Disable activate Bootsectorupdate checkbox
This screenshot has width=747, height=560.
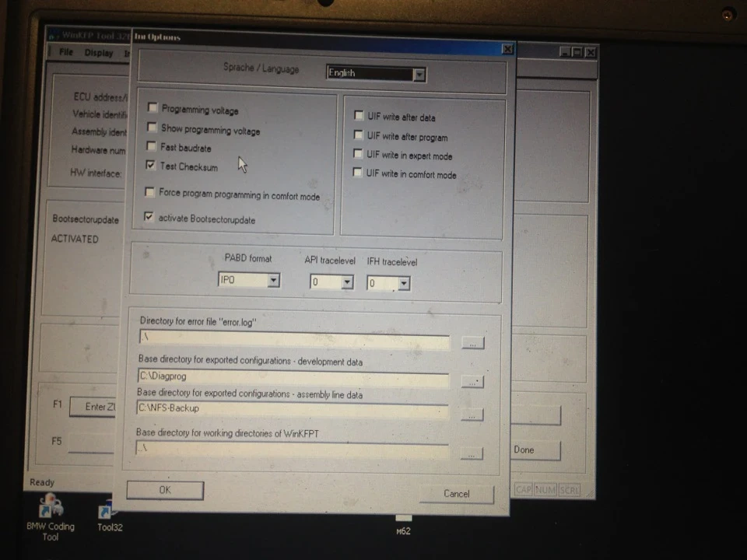click(x=149, y=217)
